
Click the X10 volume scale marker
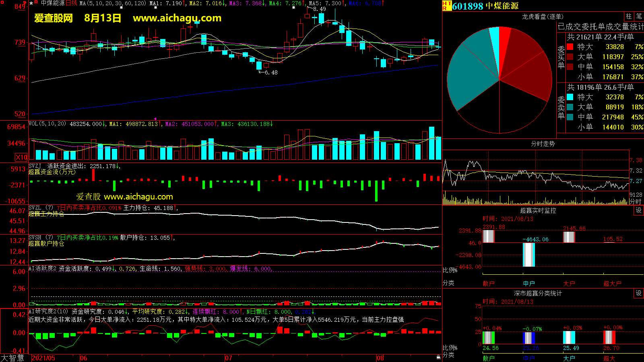pyautogui.click(x=21, y=157)
